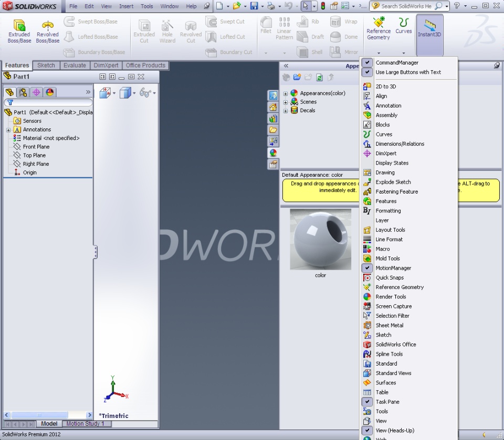Switch to the Sketch tab

(46, 65)
